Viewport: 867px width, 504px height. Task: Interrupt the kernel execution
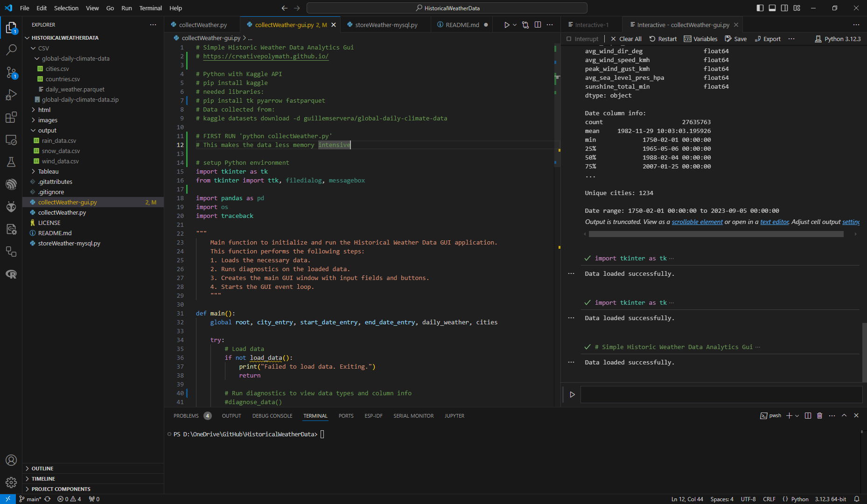click(582, 39)
